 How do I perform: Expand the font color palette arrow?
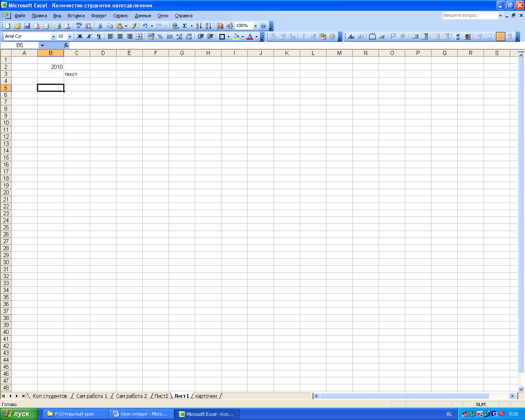tap(257, 37)
